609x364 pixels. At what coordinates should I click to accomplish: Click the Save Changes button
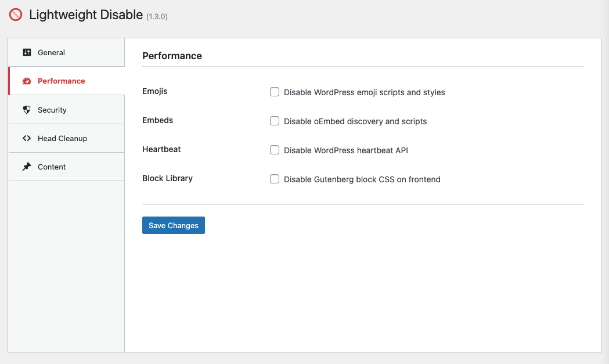(173, 225)
